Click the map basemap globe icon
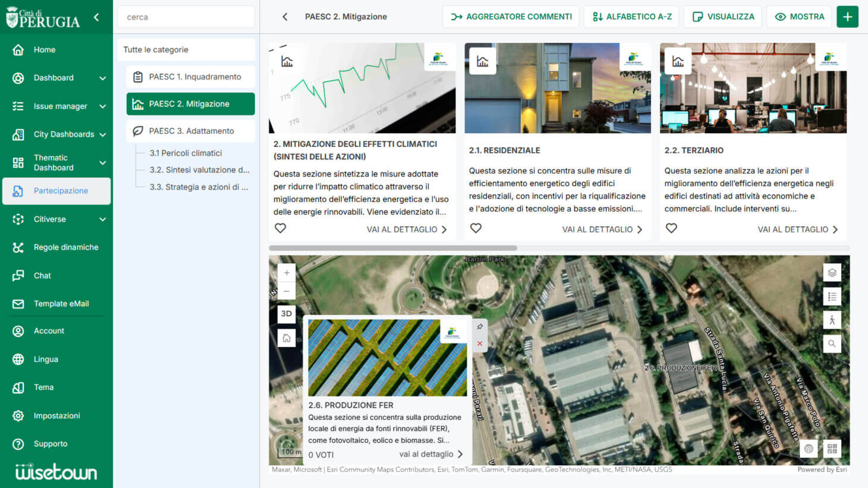The height and width of the screenshot is (488, 868). [x=809, y=449]
